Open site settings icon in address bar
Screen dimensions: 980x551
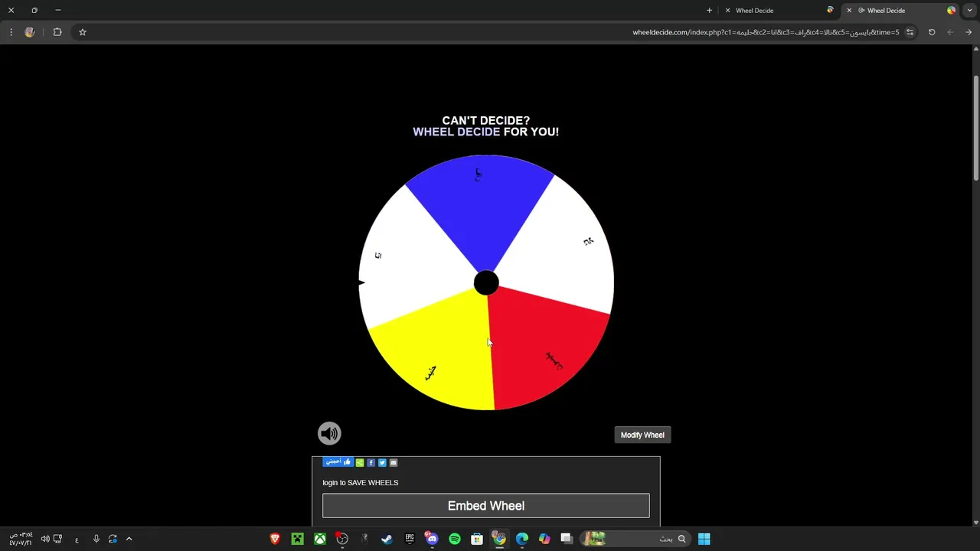pos(910,32)
